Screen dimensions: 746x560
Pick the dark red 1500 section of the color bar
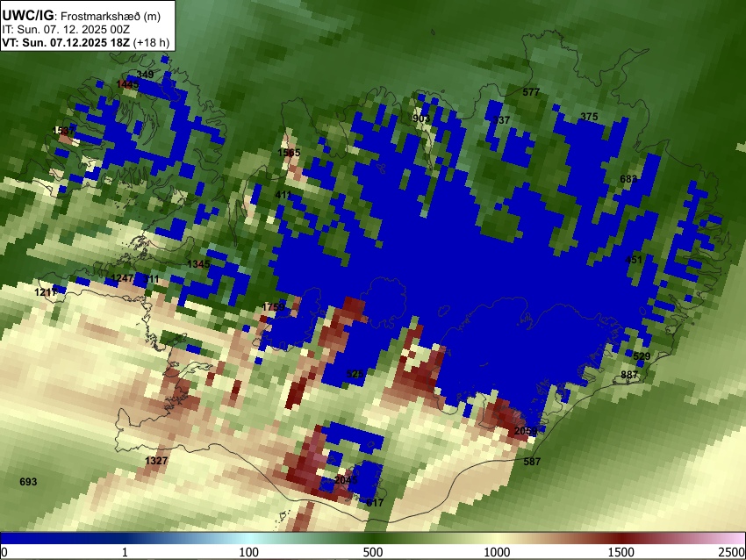[x=620, y=538]
